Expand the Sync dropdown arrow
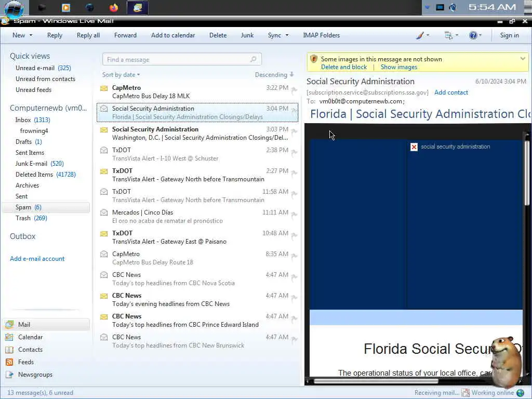This screenshot has height=399, width=532. tap(287, 35)
